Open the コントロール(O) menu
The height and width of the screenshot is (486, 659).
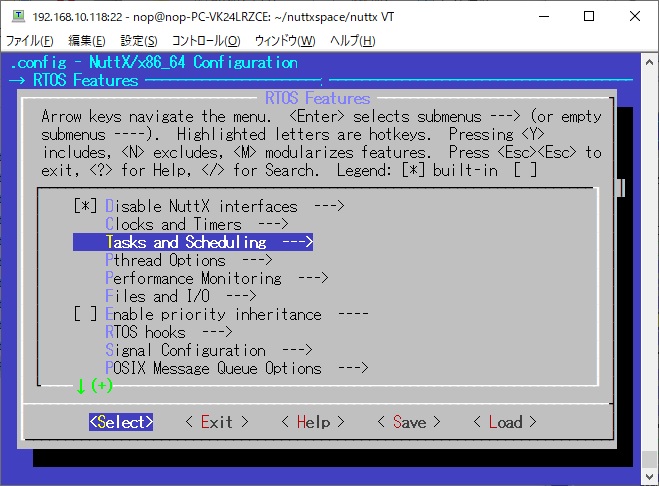206,41
